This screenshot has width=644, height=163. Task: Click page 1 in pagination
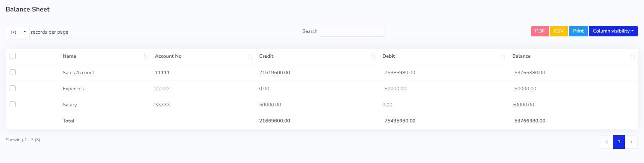pos(619,142)
